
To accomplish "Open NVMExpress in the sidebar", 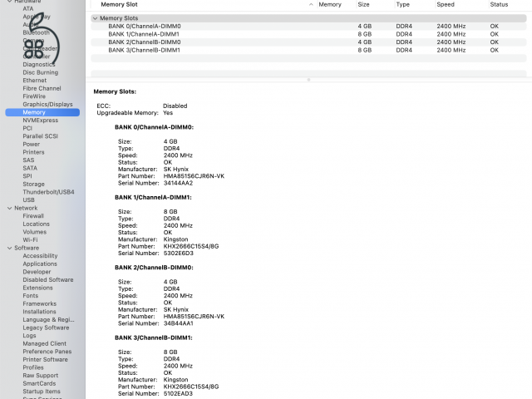I will click(x=41, y=121).
